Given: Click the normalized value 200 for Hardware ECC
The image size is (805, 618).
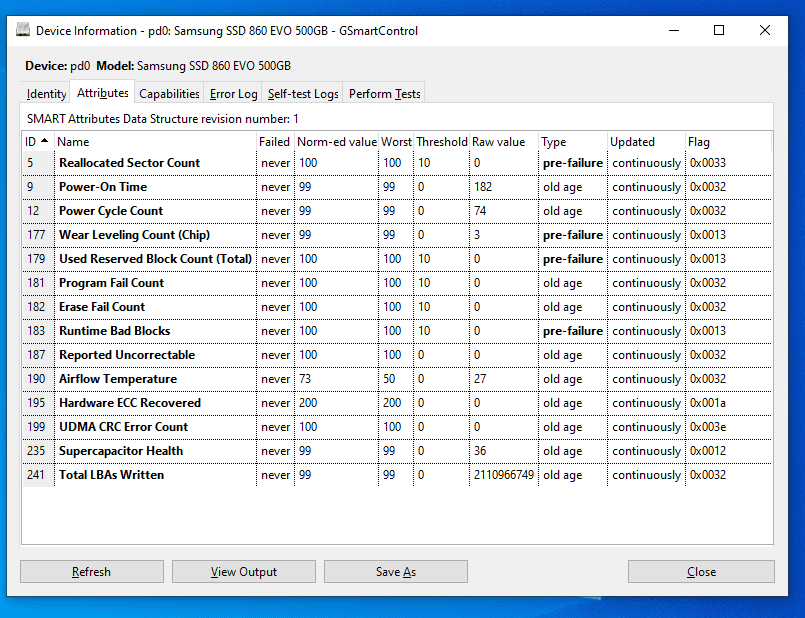Looking at the screenshot, I should pyautogui.click(x=308, y=403).
